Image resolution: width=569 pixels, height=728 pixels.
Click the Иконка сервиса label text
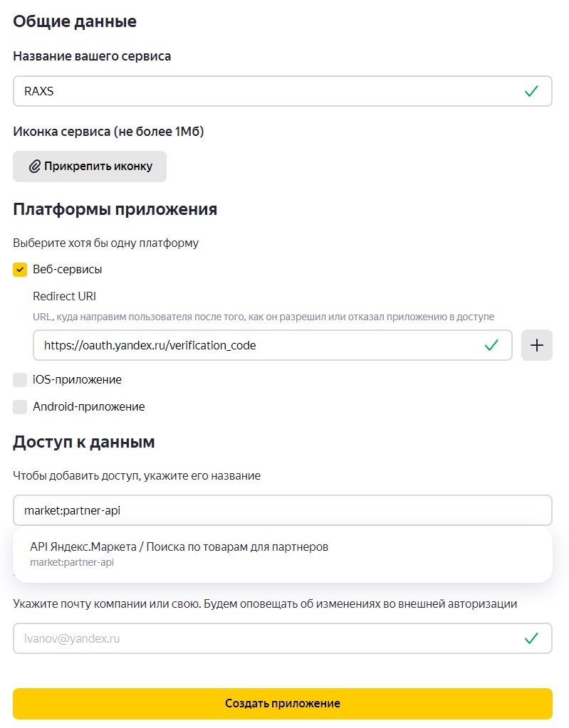coord(108,131)
